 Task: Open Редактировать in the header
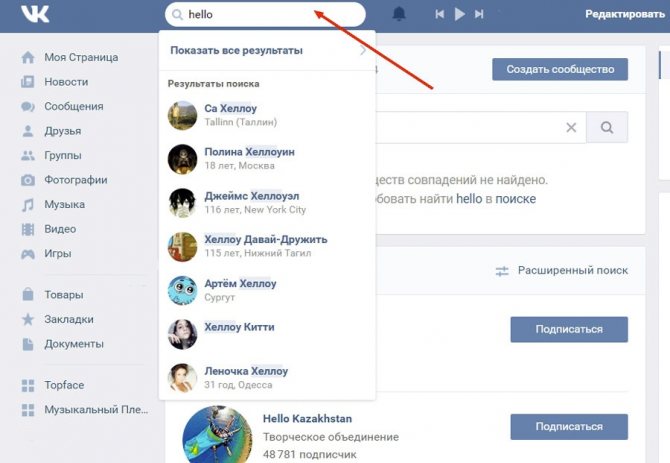tap(625, 14)
